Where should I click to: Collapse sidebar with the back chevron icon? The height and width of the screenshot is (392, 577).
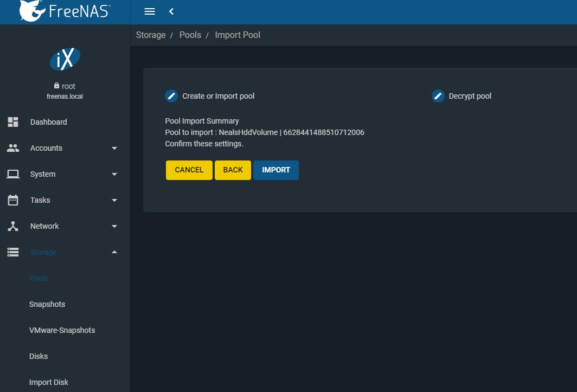171,11
